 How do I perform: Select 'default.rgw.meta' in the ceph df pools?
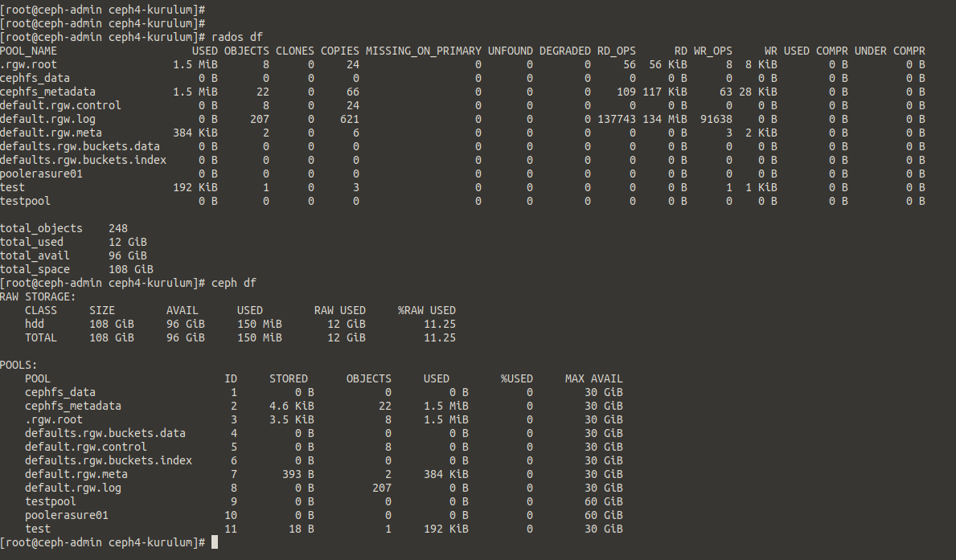tap(76, 474)
